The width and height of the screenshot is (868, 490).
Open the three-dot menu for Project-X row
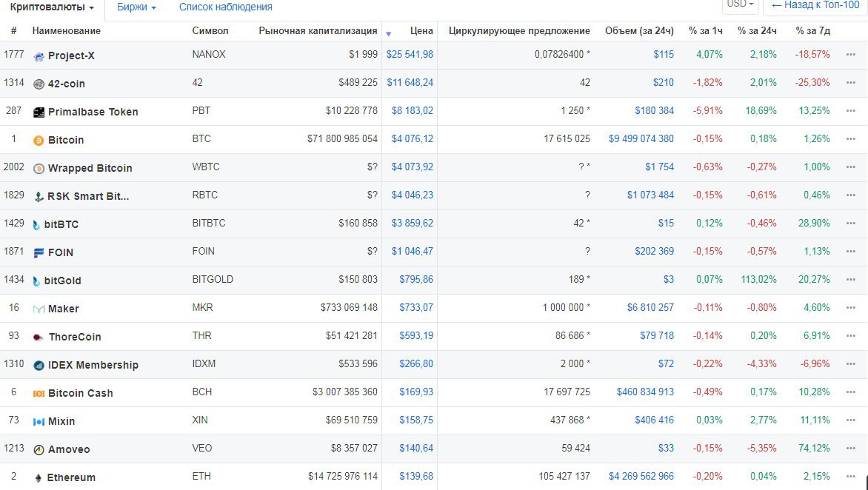click(x=851, y=54)
